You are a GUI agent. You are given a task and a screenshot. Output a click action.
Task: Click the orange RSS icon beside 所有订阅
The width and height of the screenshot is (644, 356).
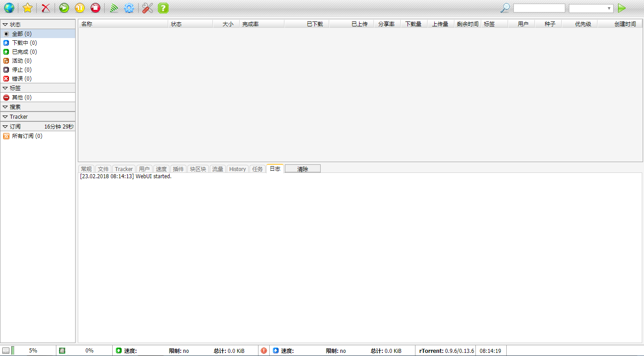(x=6, y=136)
